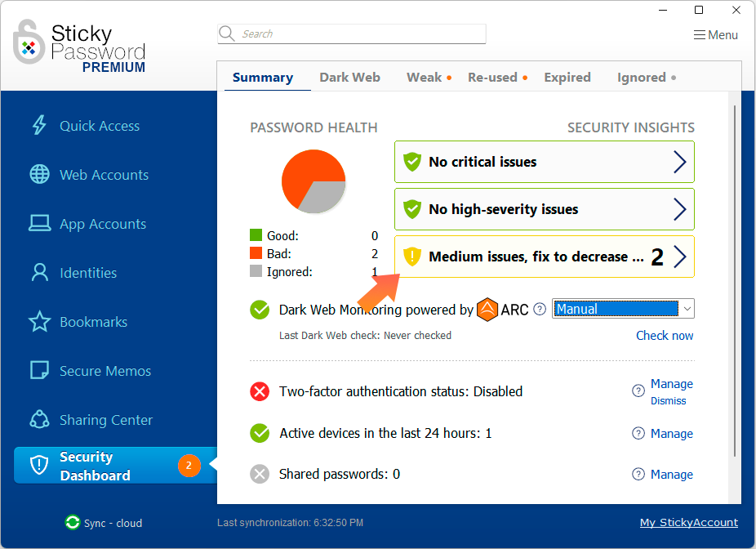756x549 pixels.
Task: Click the orange ARC logo icon
Action: pos(487,310)
